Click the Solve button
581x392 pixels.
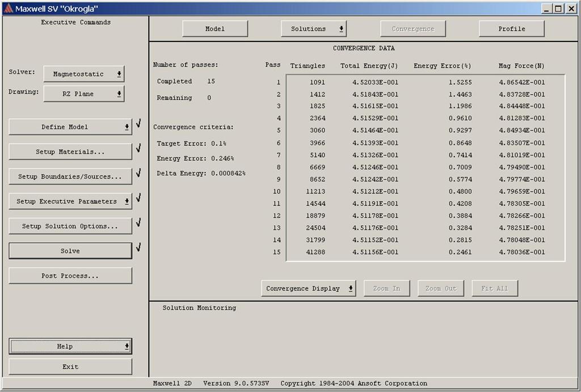click(x=70, y=251)
